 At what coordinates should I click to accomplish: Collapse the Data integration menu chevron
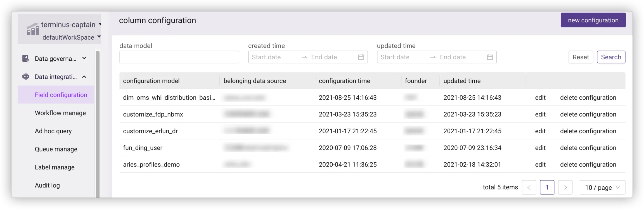pyautogui.click(x=84, y=77)
